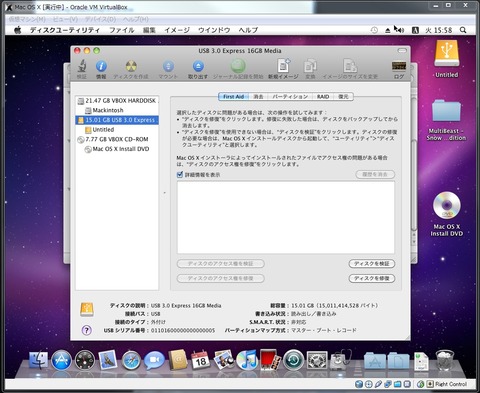Image resolution: width=480 pixels, height=393 pixels.
Task: Switch to the RAID tab
Action: tap(323, 97)
